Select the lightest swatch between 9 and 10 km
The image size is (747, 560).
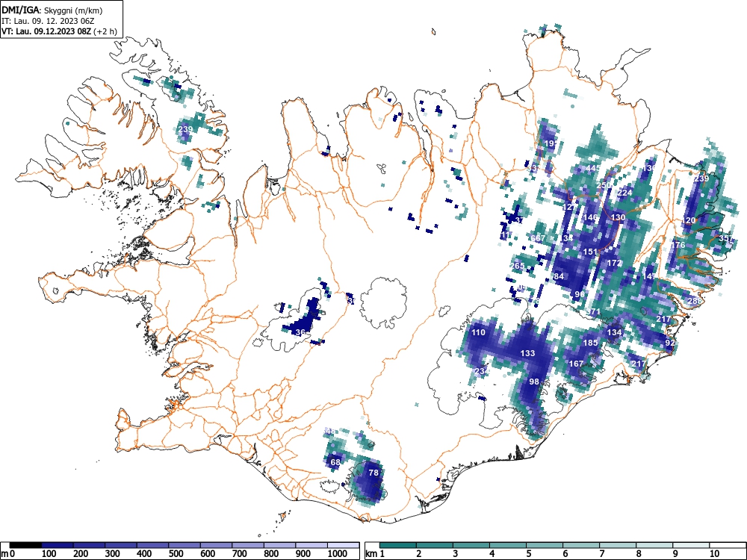(691, 544)
